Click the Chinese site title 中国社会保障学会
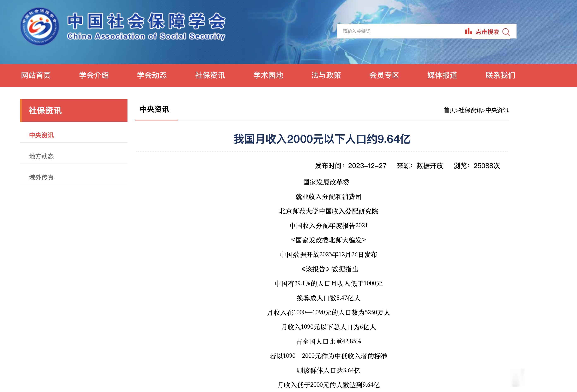Screen dimensions: 577x392 coord(147,21)
